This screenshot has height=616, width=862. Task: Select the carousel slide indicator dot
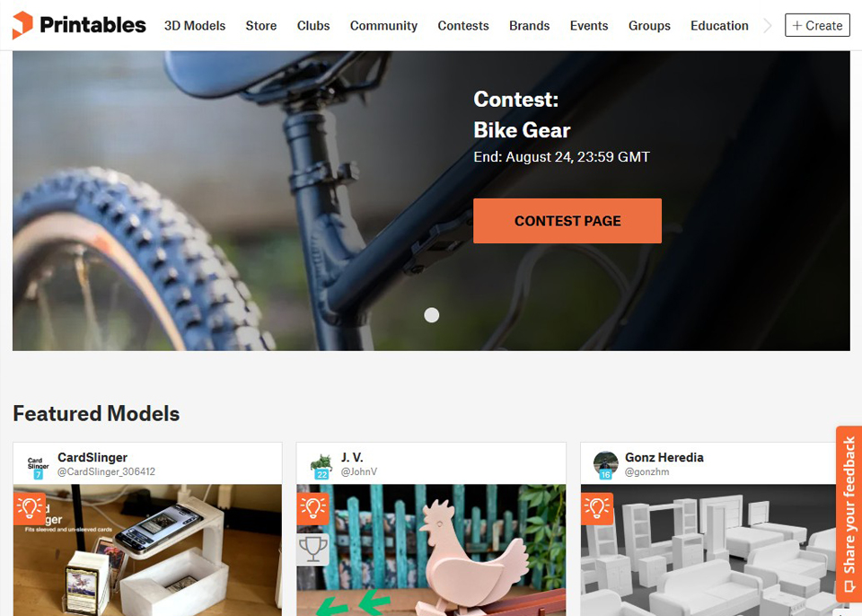[x=432, y=315]
